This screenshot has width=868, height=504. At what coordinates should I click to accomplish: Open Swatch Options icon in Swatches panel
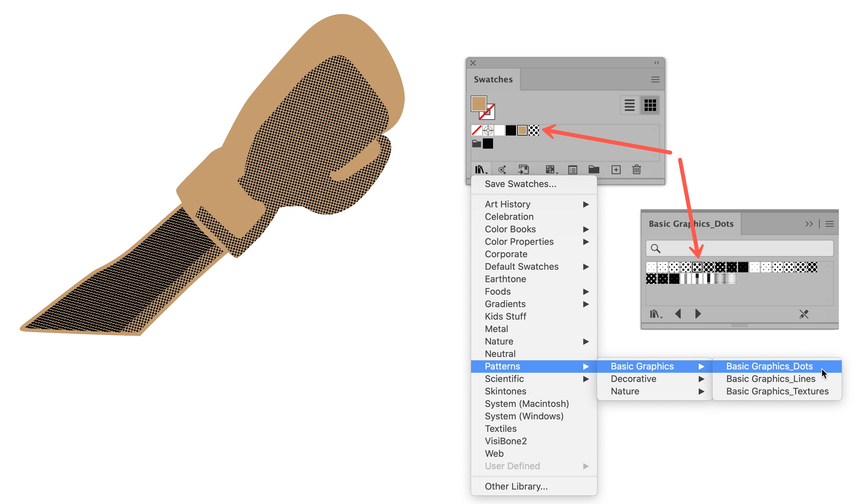573,170
